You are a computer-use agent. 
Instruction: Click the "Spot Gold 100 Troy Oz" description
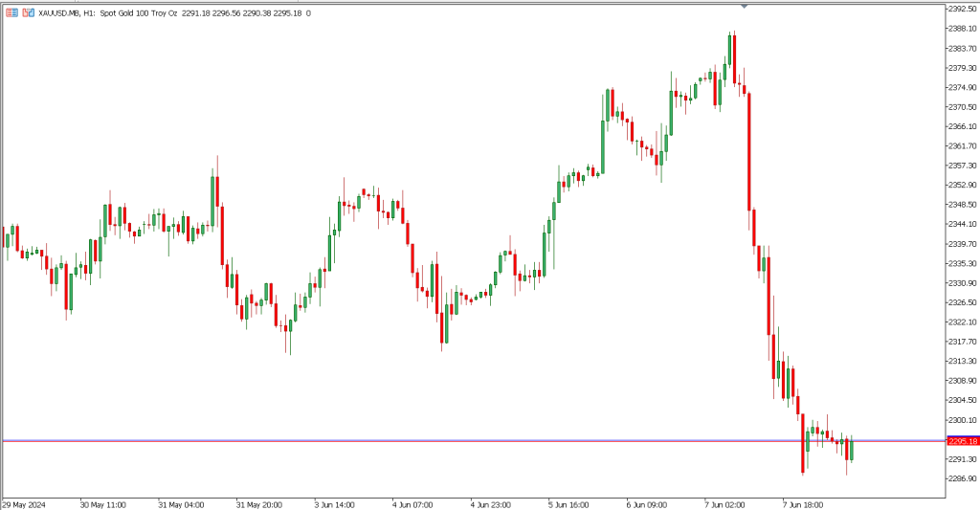click(x=139, y=13)
